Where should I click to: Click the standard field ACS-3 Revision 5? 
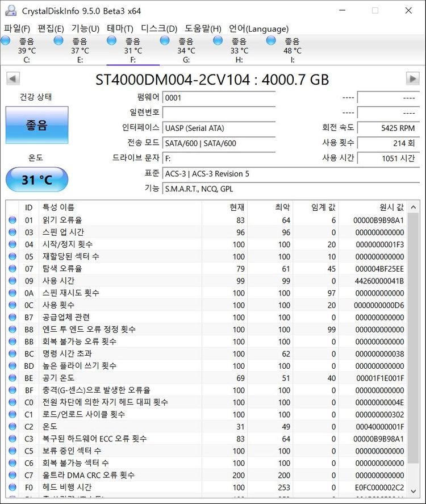click(x=291, y=173)
